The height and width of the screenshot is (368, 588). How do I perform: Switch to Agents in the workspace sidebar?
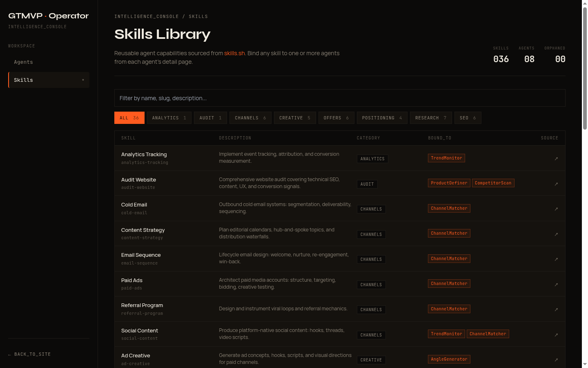click(x=23, y=62)
